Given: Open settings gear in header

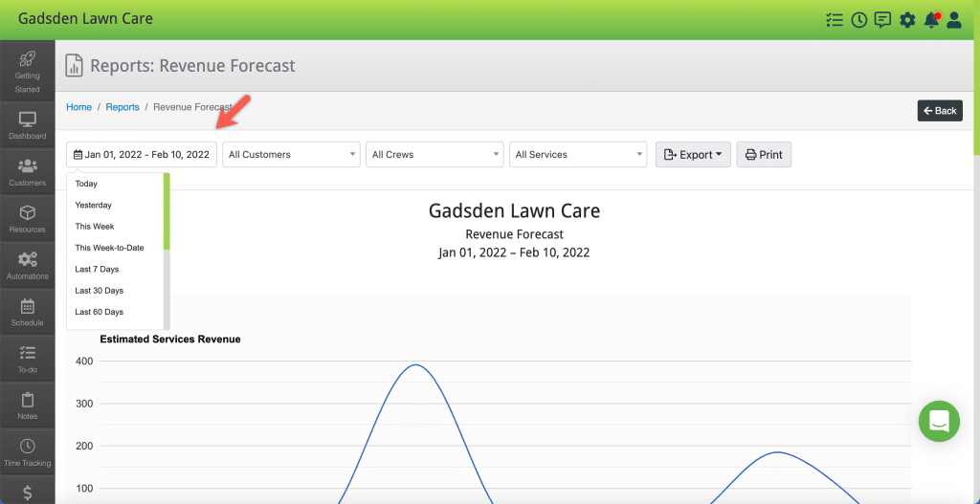Looking at the screenshot, I should click(x=907, y=20).
